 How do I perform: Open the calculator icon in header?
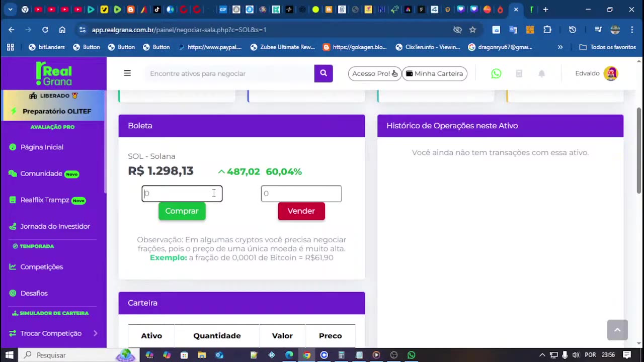point(519,73)
